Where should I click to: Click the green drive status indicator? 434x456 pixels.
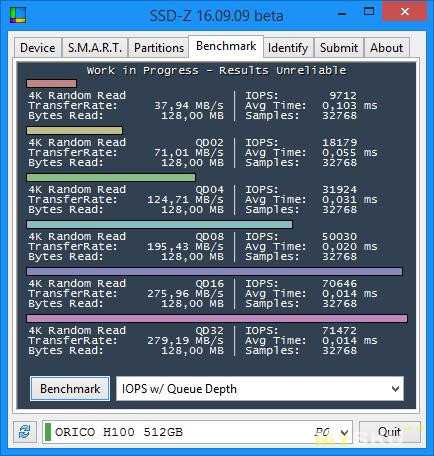pyautogui.click(x=48, y=432)
